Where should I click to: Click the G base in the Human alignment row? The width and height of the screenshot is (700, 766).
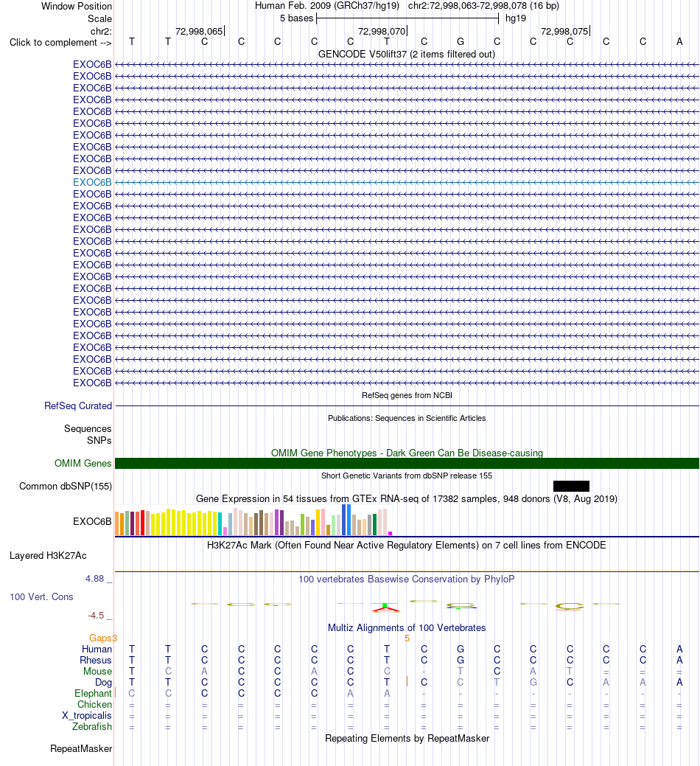pos(461,650)
